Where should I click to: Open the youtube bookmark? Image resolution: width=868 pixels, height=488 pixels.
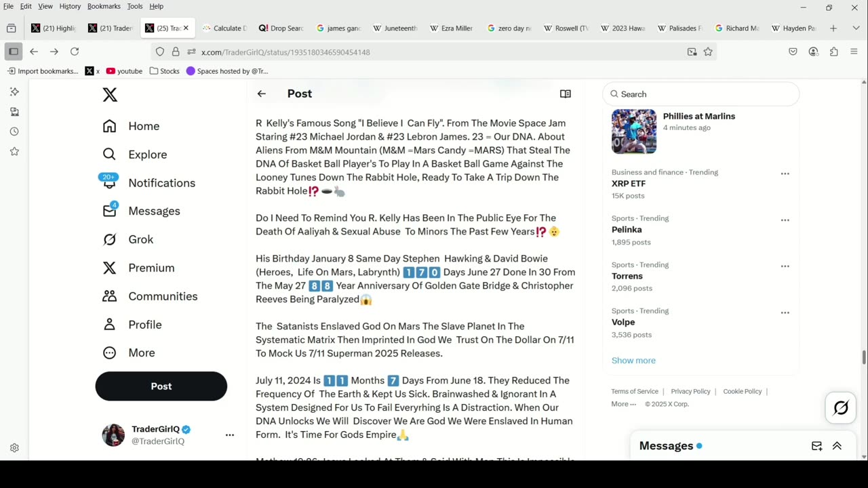125,71
